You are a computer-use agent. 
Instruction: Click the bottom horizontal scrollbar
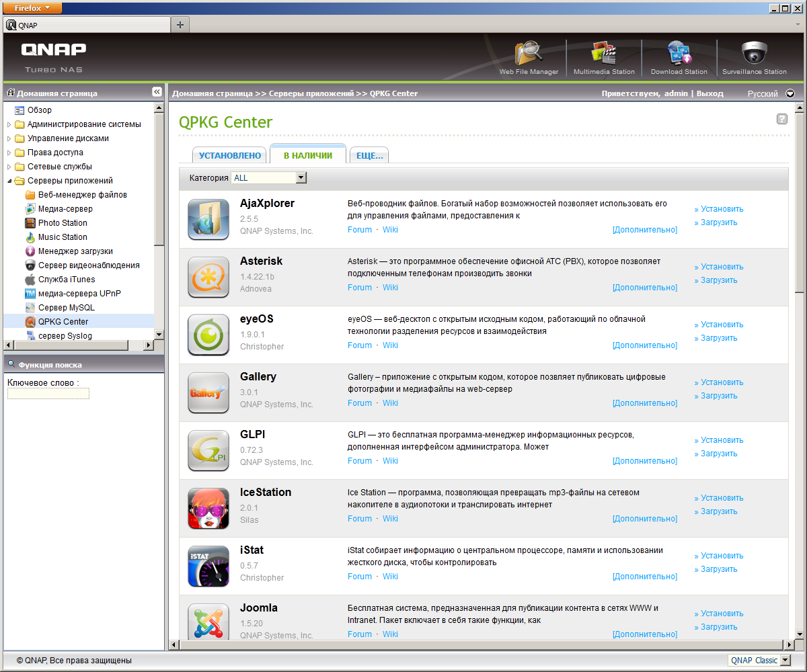(481, 645)
